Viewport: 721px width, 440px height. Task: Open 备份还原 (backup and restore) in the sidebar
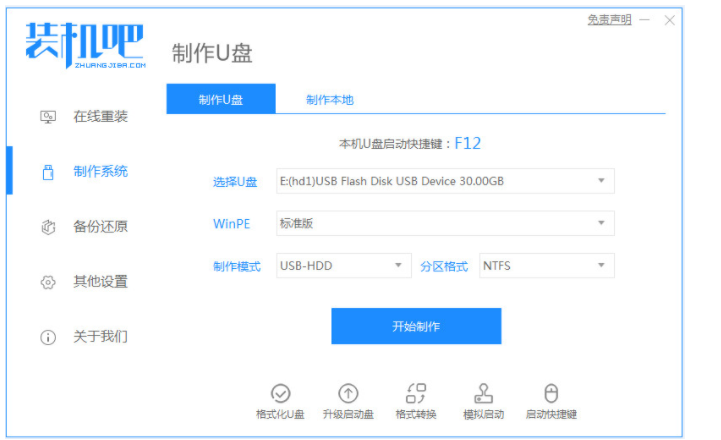pos(100,227)
